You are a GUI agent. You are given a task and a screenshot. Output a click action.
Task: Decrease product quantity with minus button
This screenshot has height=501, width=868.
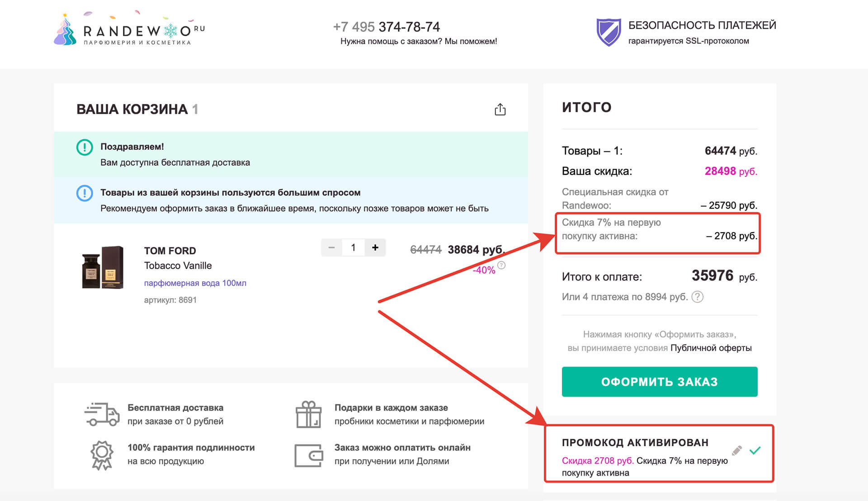tap(332, 248)
